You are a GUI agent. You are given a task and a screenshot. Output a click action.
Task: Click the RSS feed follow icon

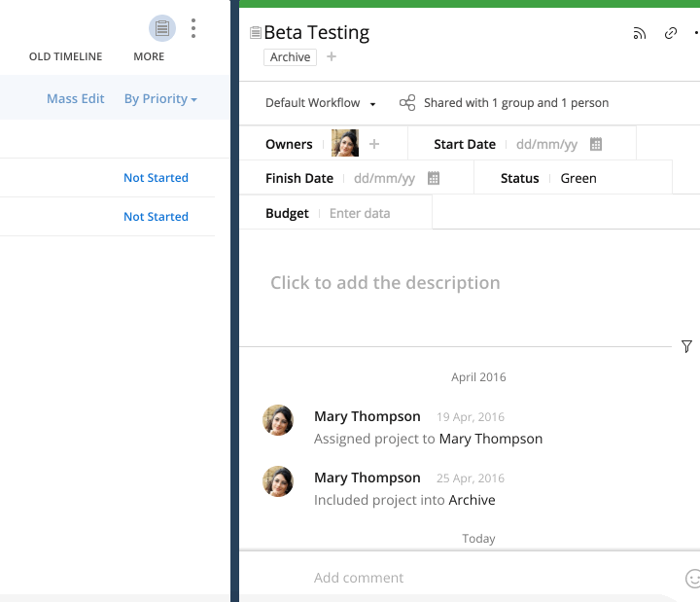pyautogui.click(x=639, y=33)
